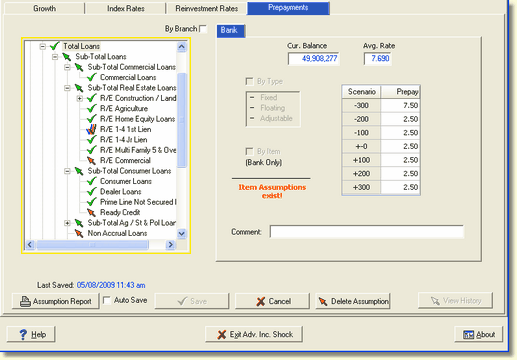Open the Reinvestment Rates tab
The height and width of the screenshot is (360, 517).
click(x=207, y=8)
